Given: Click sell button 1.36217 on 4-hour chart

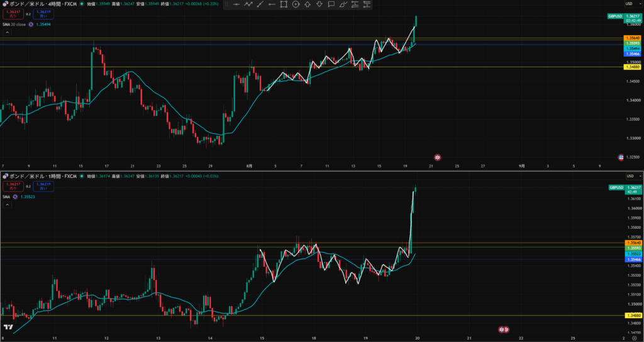Looking at the screenshot, I should (x=13, y=14).
